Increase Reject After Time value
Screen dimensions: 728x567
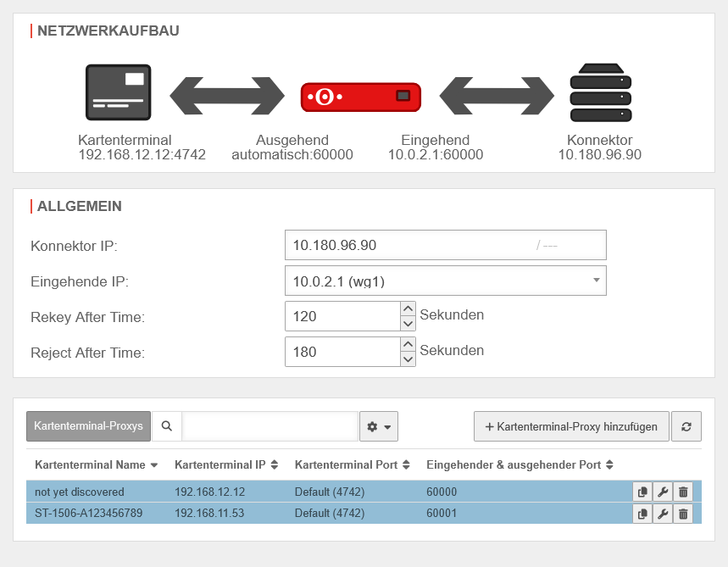pos(408,344)
